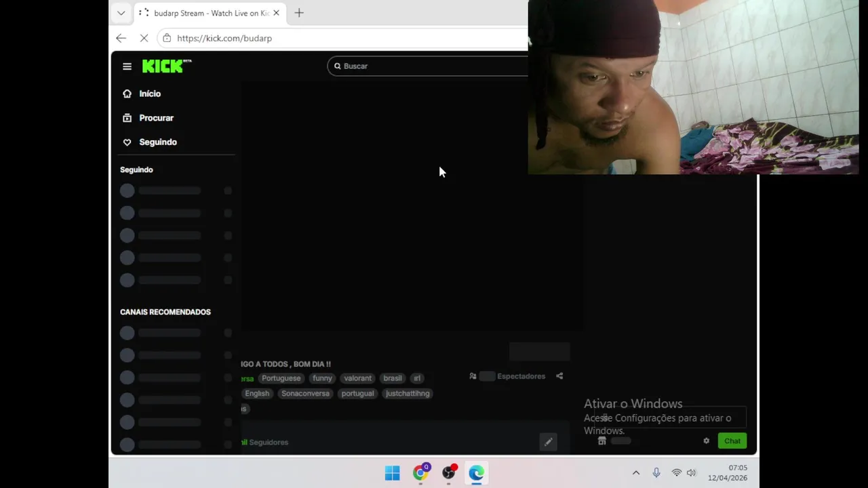Show hidden tray icons
868x488 pixels.
tap(635, 473)
